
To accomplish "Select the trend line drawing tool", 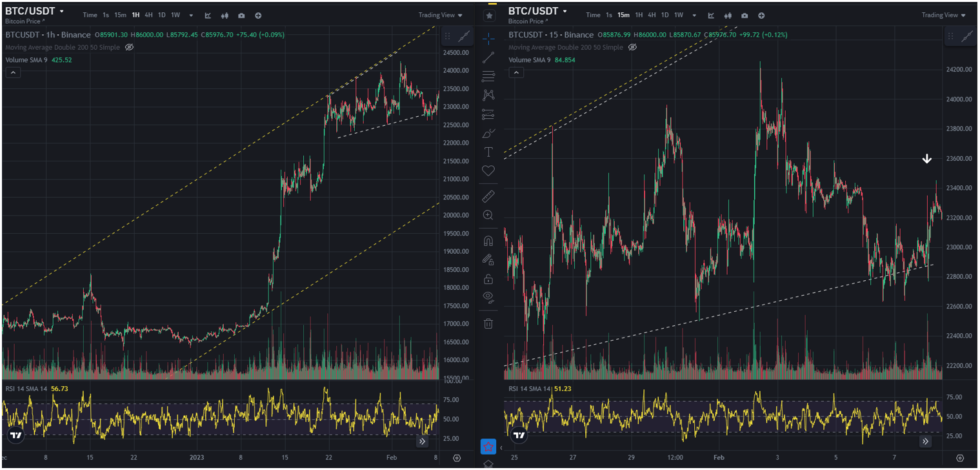I will coord(488,57).
